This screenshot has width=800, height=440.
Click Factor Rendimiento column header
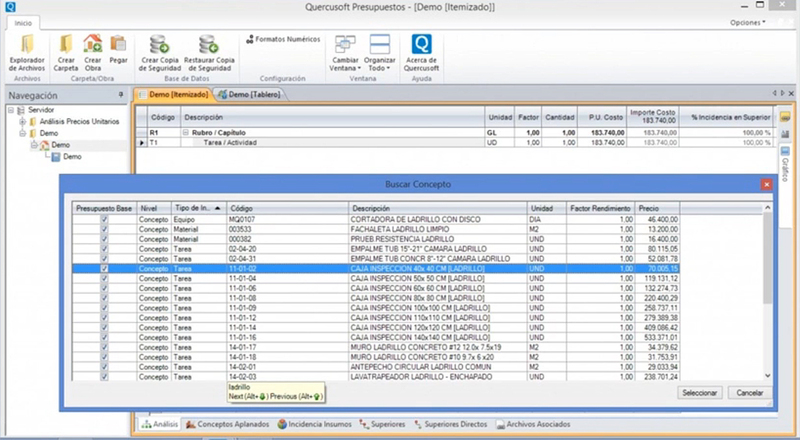click(601, 208)
